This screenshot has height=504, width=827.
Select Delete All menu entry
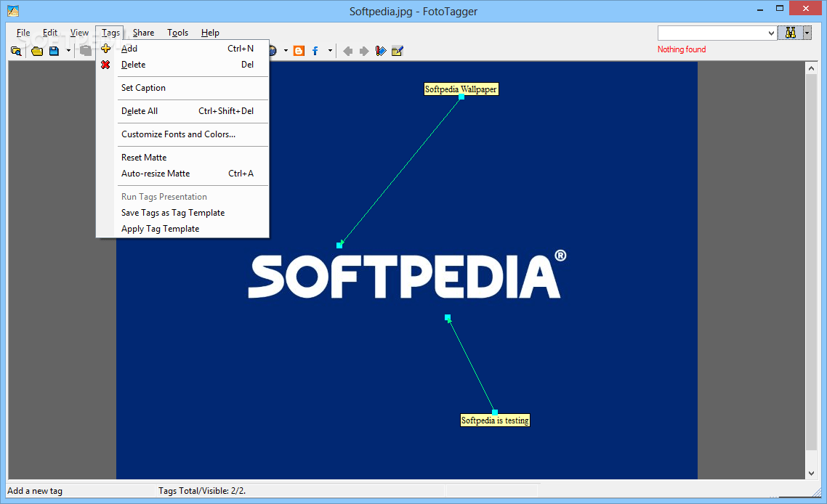tap(182, 111)
